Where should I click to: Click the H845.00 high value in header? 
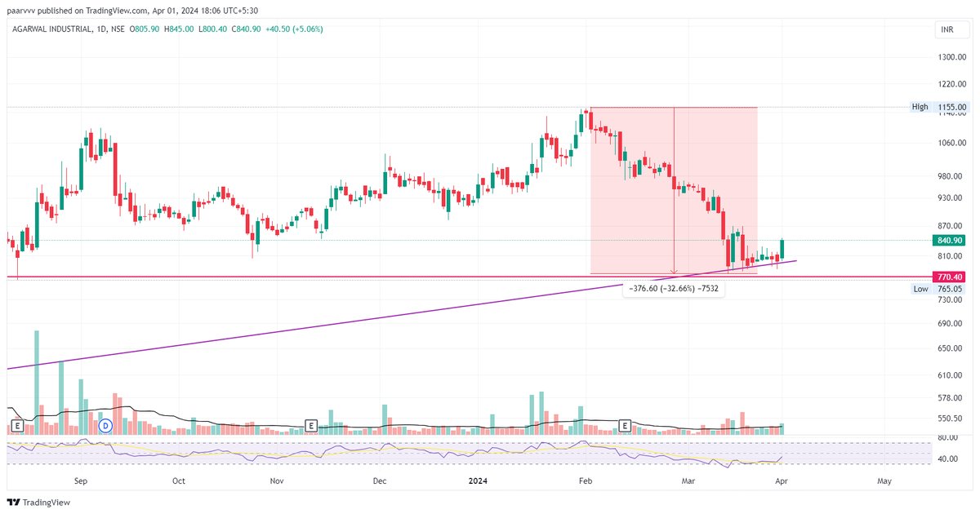click(179, 29)
